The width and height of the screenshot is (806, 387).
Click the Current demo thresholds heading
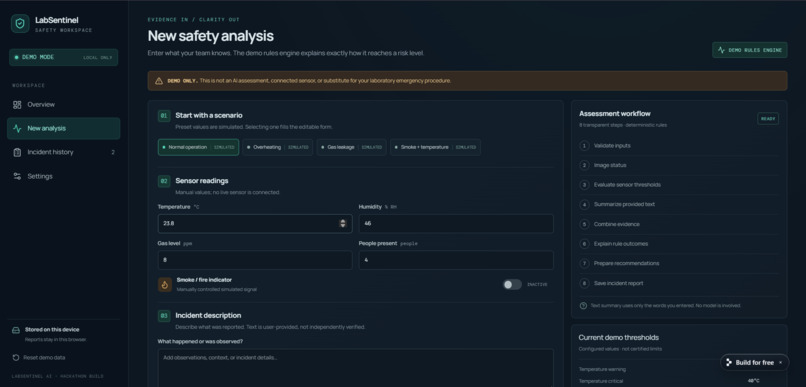point(618,338)
